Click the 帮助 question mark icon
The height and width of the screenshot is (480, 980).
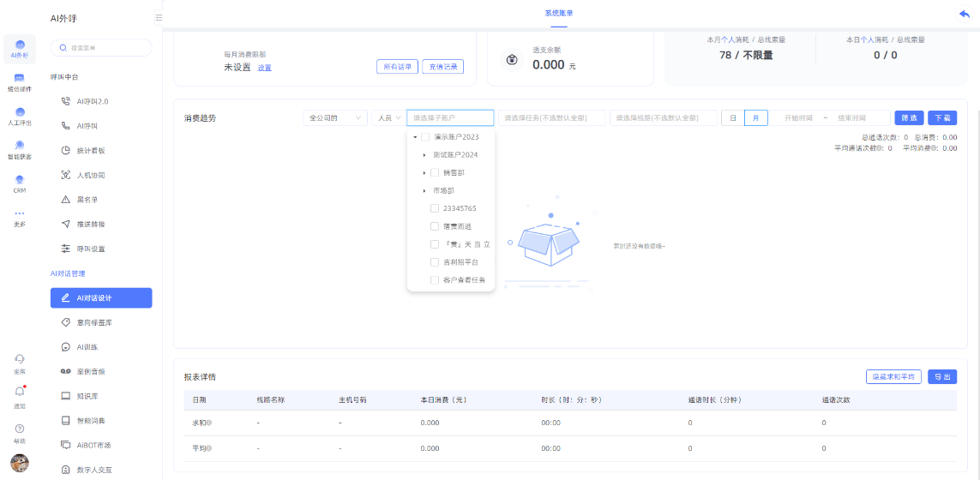(x=20, y=428)
